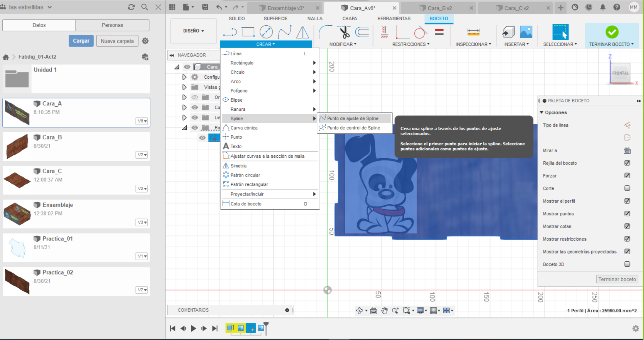This screenshot has height=340, width=644.
Task: Select the Line tool icon in toolbar
Action: click(230, 32)
